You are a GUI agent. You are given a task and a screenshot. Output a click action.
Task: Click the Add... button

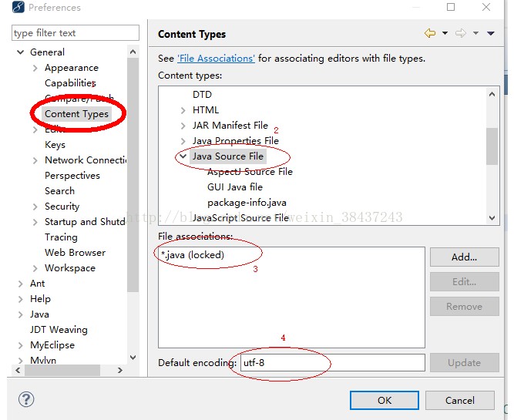pyautogui.click(x=465, y=257)
